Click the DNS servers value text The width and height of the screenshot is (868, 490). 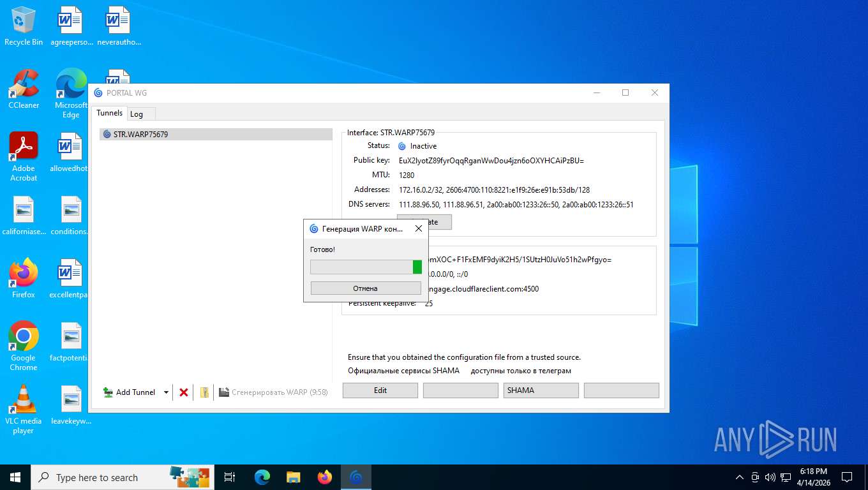coord(516,205)
